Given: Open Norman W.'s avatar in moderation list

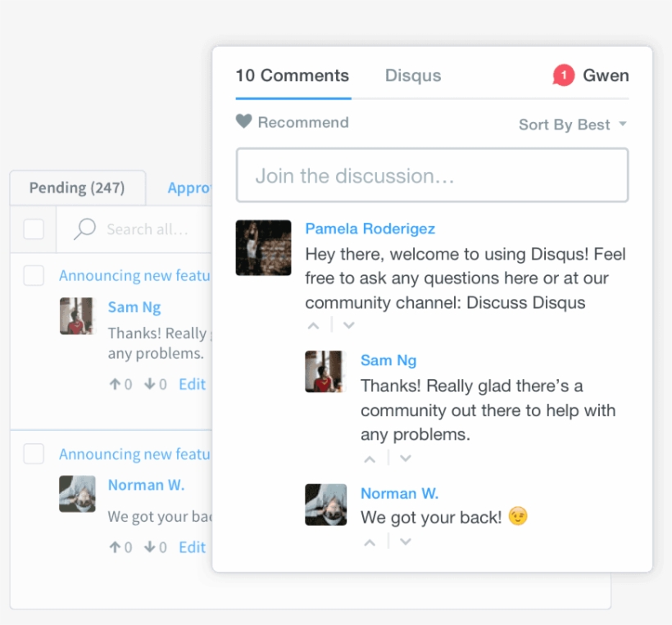Looking at the screenshot, I should point(77,494).
